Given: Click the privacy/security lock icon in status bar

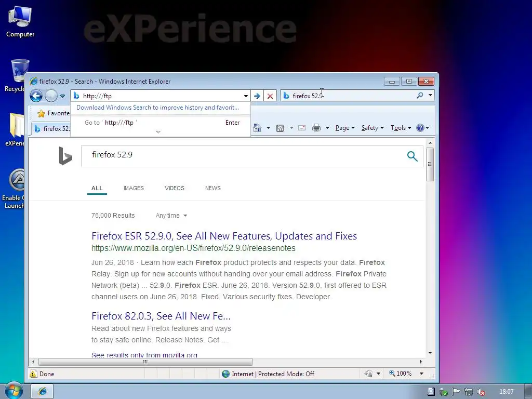Looking at the screenshot, I should (368, 374).
